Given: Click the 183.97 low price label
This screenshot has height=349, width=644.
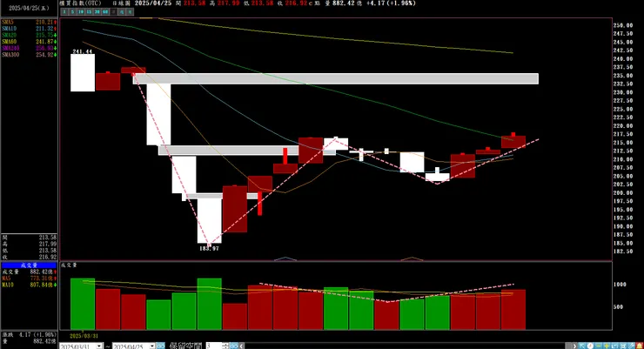Looking at the screenshot, I should 209,248.
